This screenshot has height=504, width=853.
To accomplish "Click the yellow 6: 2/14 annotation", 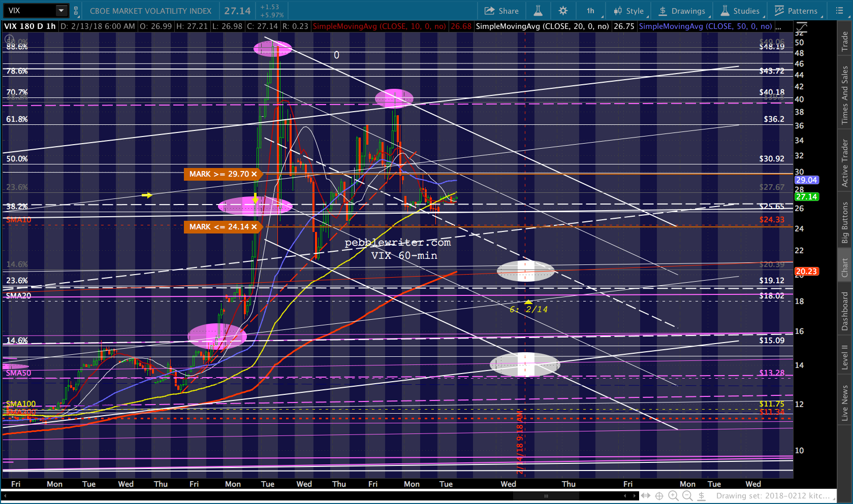I will coord(529,309).
